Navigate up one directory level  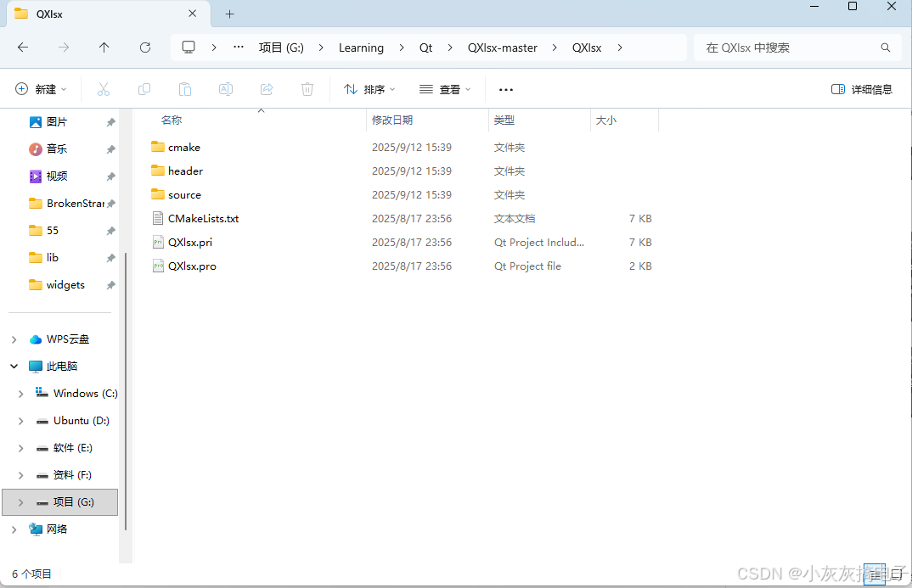coord(104,48)
